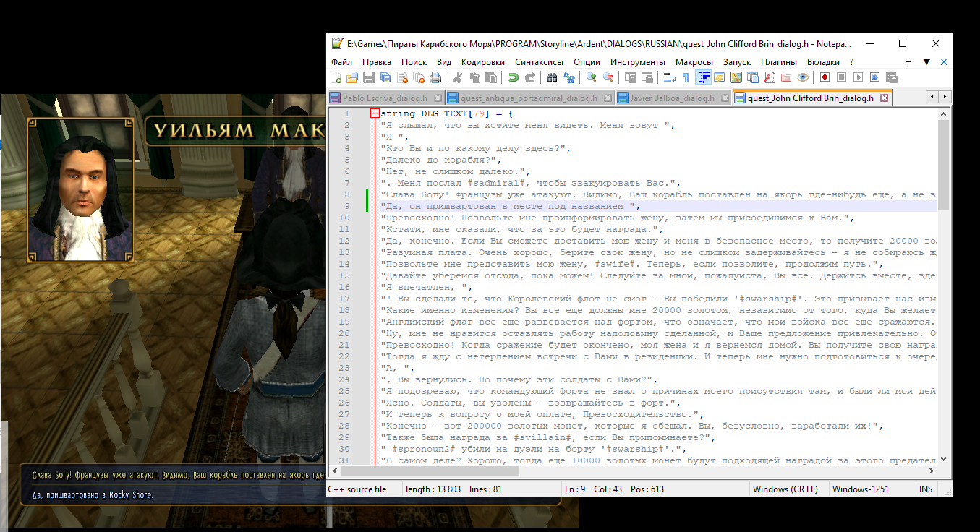Redo edit with toolbar arrow icon
The height and width of the screenshot is (532, 980).
[x=531, y=77]
